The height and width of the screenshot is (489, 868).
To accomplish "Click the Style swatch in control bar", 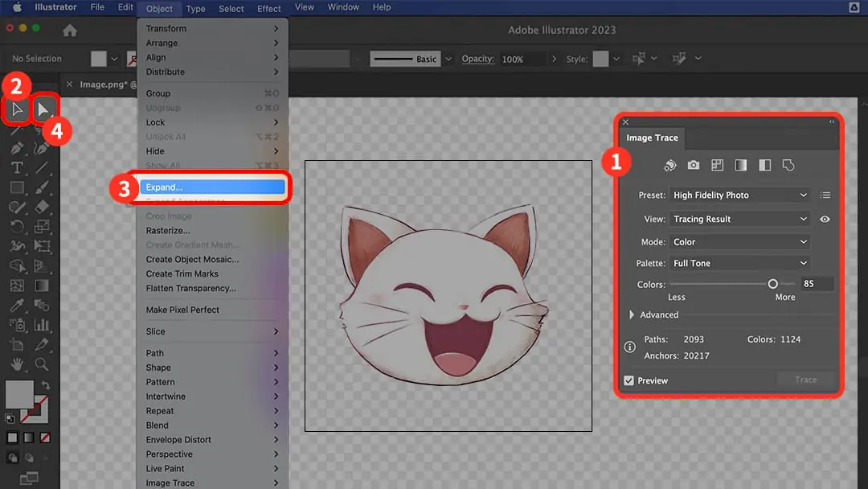I will pos(600,59).
